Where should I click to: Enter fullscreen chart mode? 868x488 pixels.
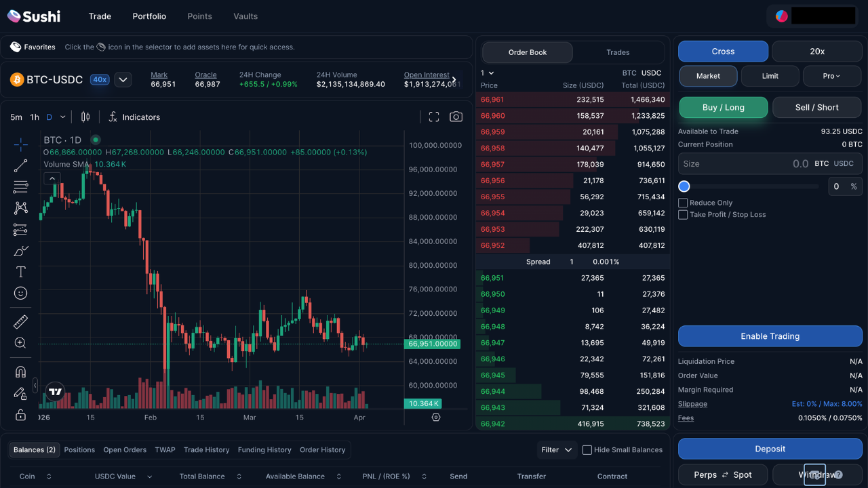pos(434,117)
